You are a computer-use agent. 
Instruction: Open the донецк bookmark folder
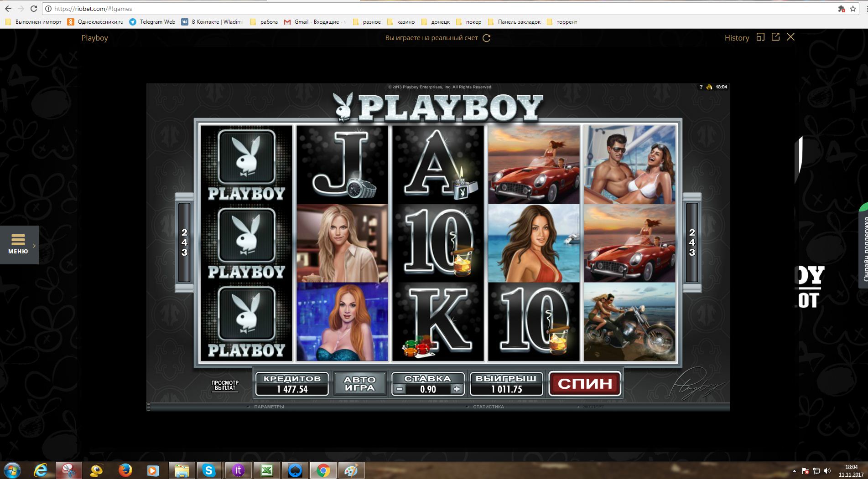coord(436,22)
